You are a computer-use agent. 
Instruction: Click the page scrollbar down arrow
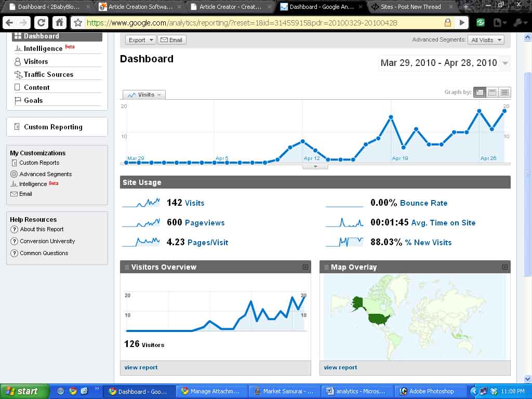pos(527,379)
